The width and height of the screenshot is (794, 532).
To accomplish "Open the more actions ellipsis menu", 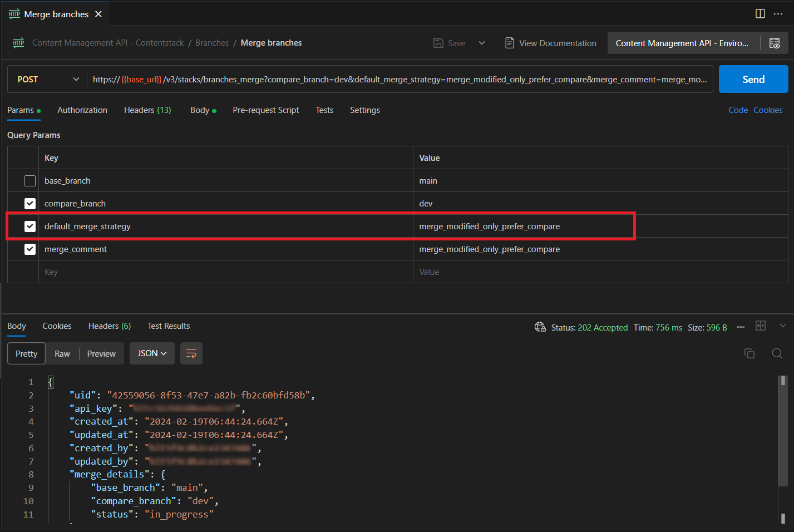I will [x=778, y=14].
